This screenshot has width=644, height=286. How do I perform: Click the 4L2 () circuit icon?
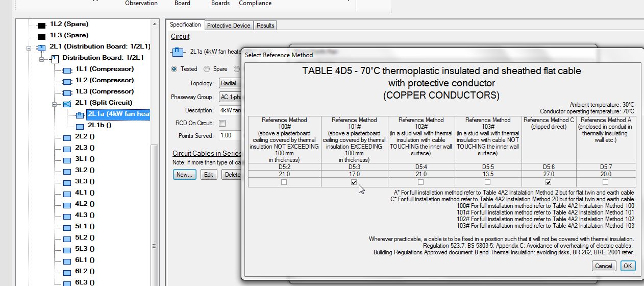tap(67, 205)
